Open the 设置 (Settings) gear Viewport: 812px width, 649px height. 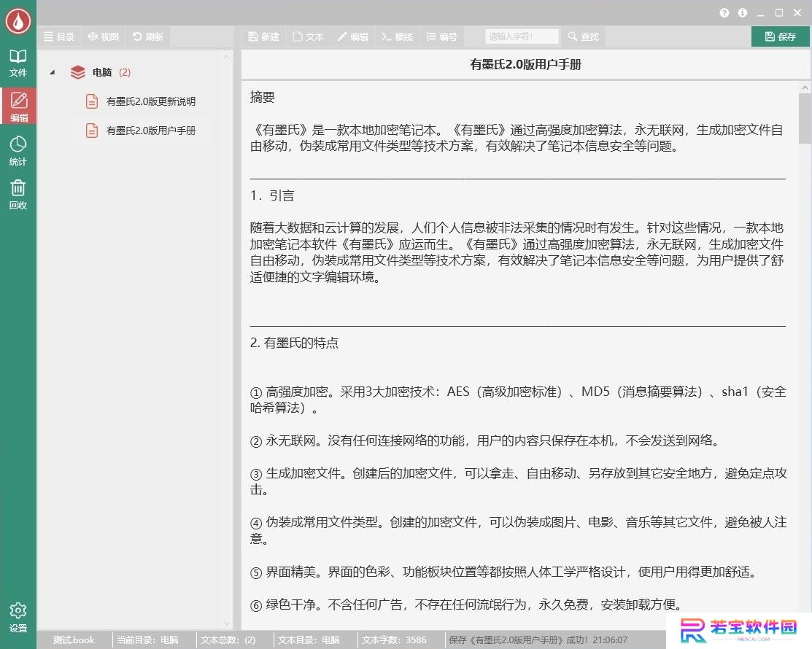(x=18, y=618)
